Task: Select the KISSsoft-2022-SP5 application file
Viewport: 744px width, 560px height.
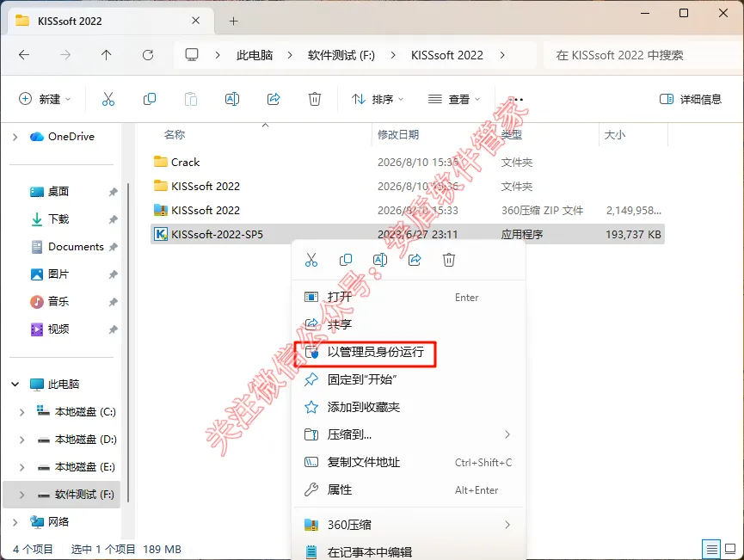Action: [407, 235]
